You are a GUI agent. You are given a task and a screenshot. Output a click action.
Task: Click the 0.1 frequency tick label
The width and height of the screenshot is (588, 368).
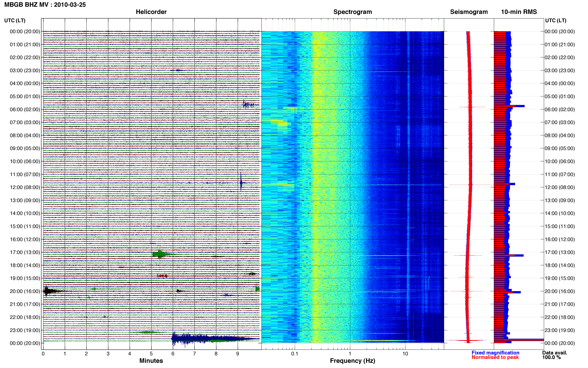(295, 354)
